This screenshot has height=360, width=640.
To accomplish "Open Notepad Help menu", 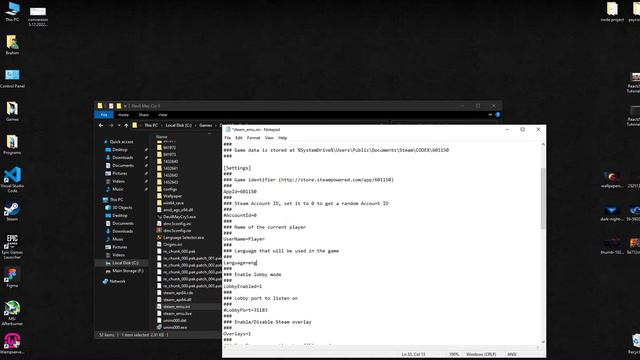I will pos(282,138).
